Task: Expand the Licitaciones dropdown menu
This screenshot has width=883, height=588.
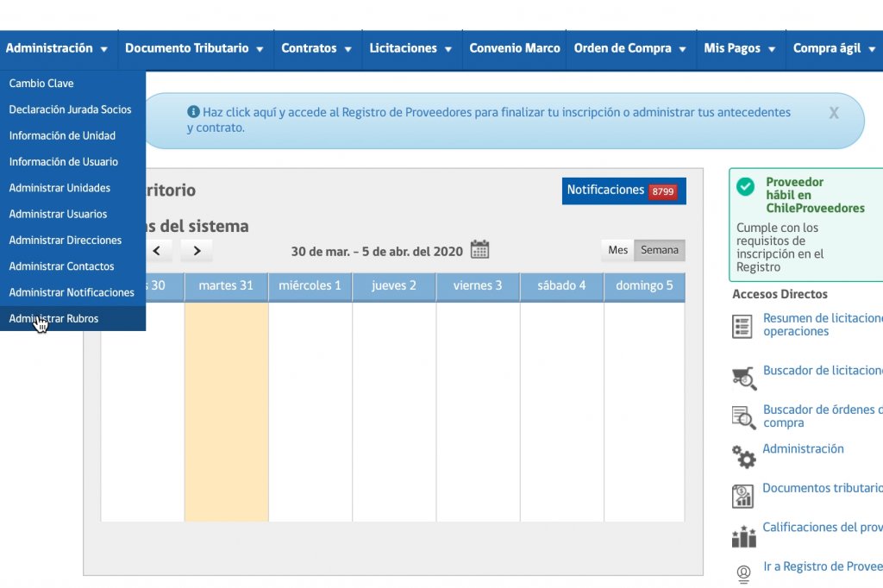Action: [x=411, y=48]
